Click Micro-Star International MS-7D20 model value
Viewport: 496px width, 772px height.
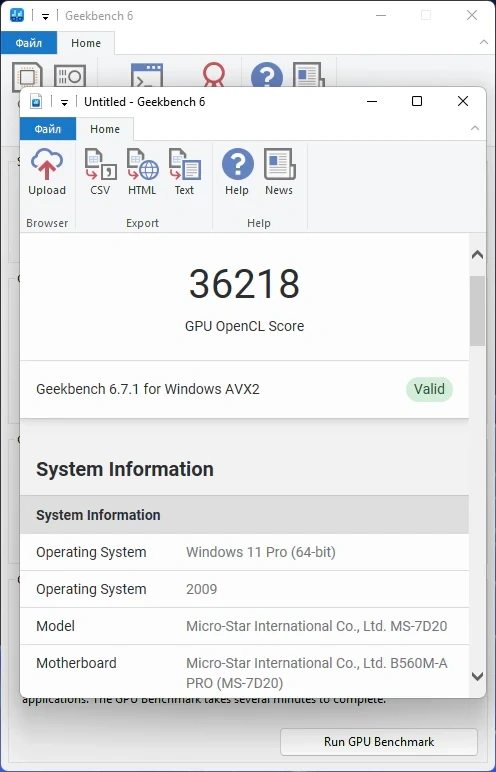tap(317, 626)
